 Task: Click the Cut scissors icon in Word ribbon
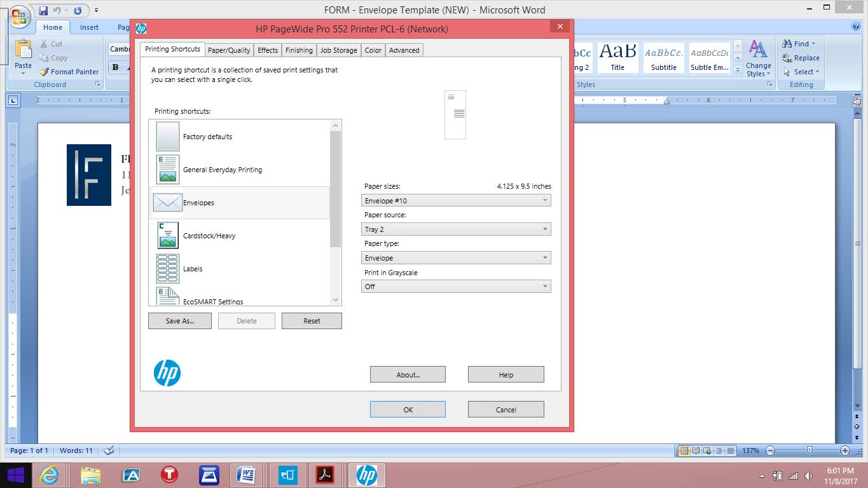pyautogui.click(x=44, y=44)
